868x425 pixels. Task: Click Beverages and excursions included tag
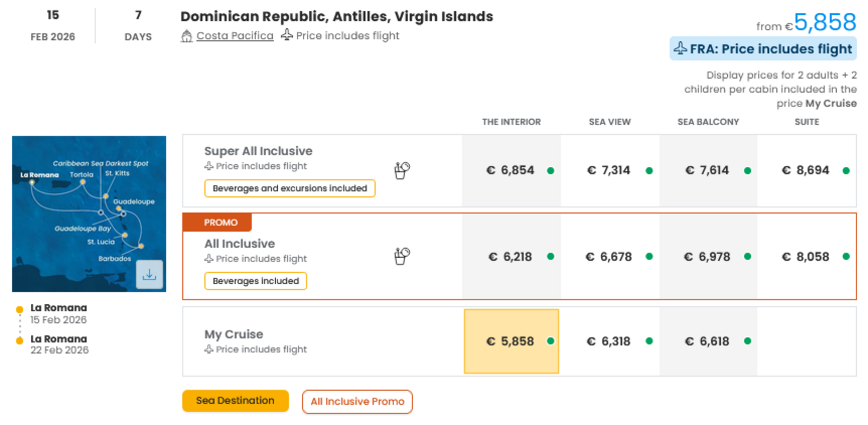pos(290,188)
